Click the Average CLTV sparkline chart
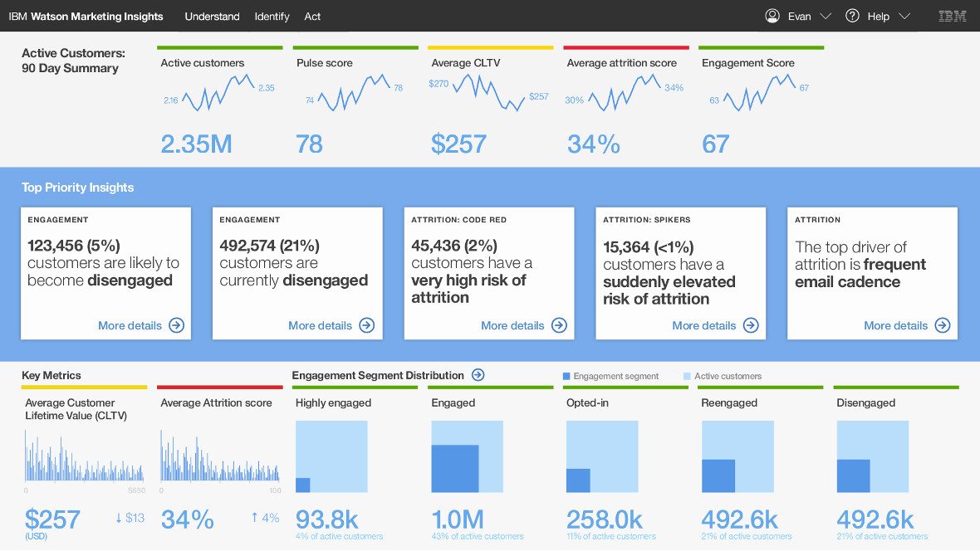Image resolution: width=980 pixels, height=551 pixels. pyautogui.click(x=488, y=92)
